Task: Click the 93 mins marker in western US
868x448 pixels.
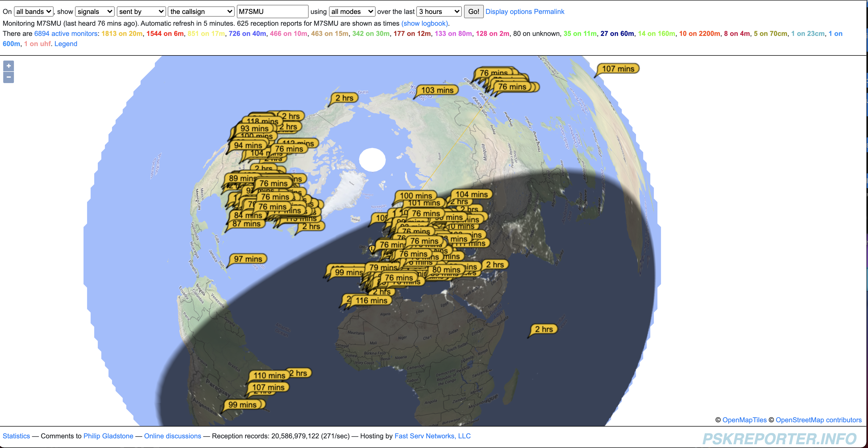Action: [255, 128]
